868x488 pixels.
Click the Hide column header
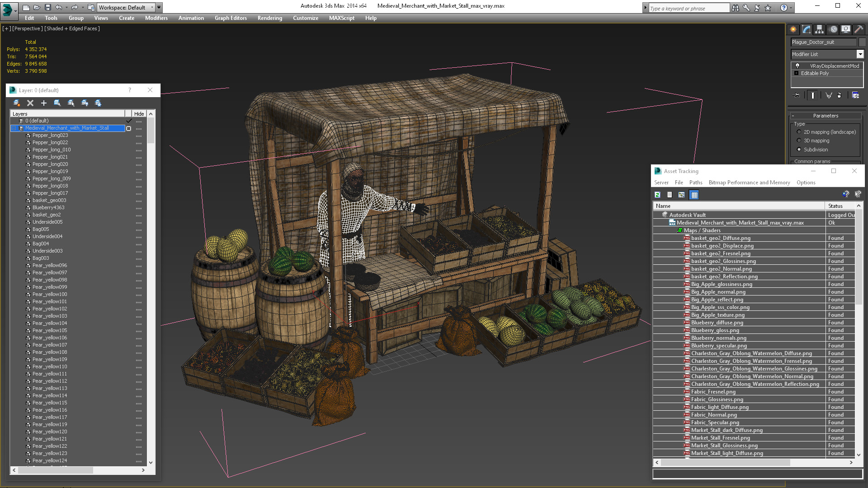(x=139, y=114)
